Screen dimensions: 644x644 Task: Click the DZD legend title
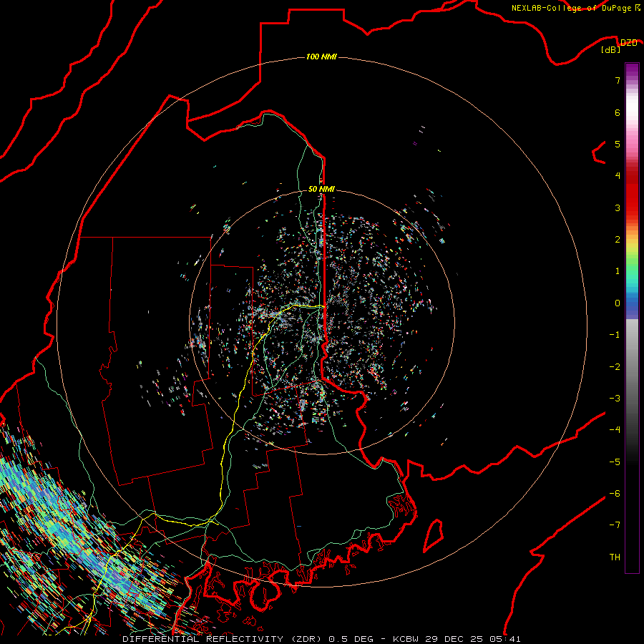click(628, 43)
